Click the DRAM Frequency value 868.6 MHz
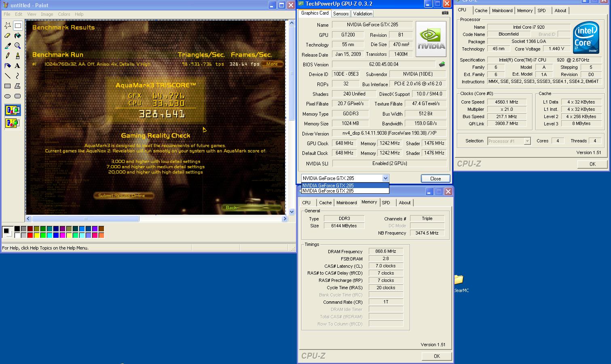Screen dimensions: 611x364 (386, 251)
